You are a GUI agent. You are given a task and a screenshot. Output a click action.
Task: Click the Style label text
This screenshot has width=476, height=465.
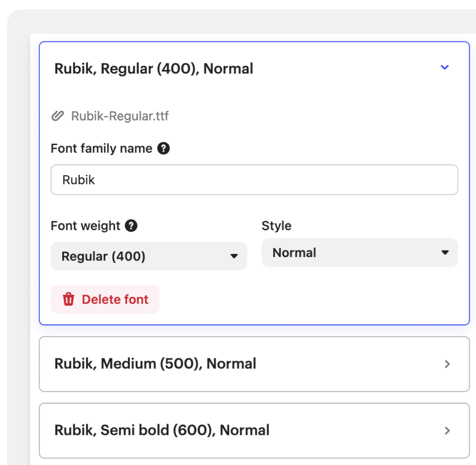tap(276, 226)
